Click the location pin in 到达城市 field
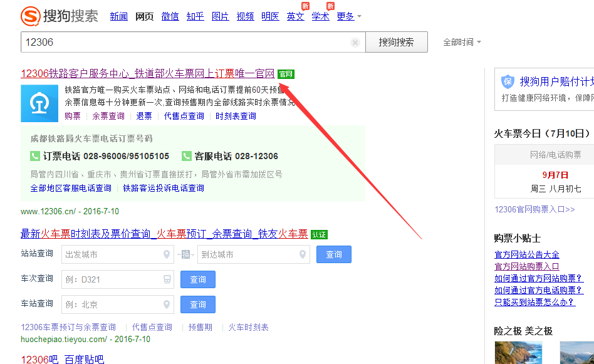 [x=302, y=254]
